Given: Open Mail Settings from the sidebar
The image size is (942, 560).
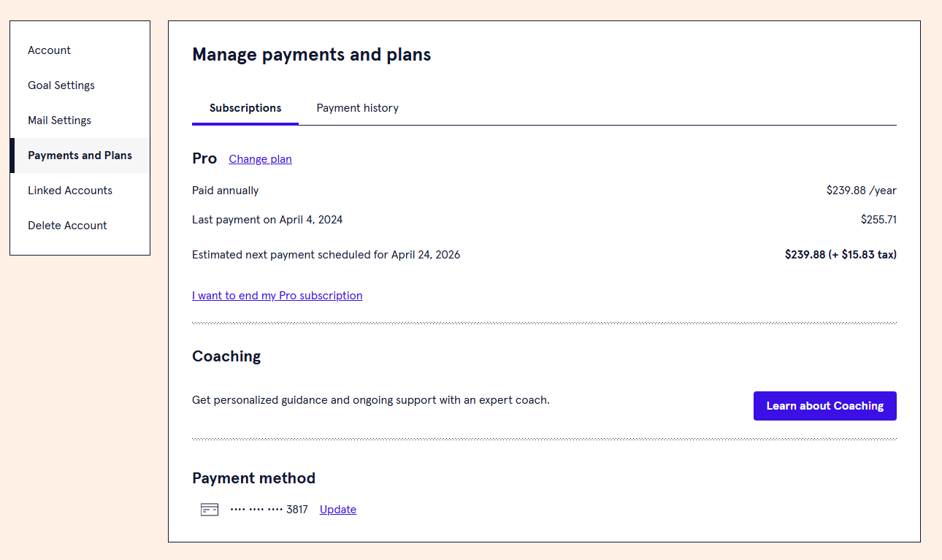Looking at the screenshot, I should coord(60,120).
